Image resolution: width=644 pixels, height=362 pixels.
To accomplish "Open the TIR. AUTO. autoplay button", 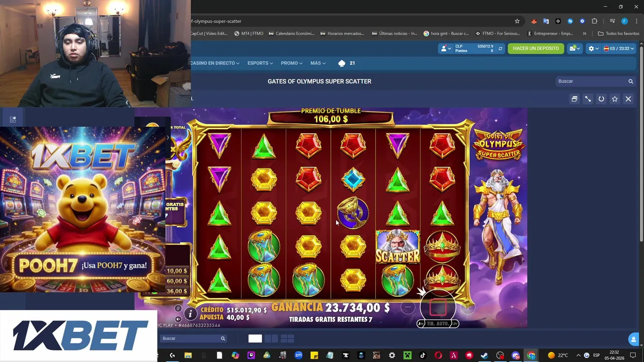I will [438, 324].
